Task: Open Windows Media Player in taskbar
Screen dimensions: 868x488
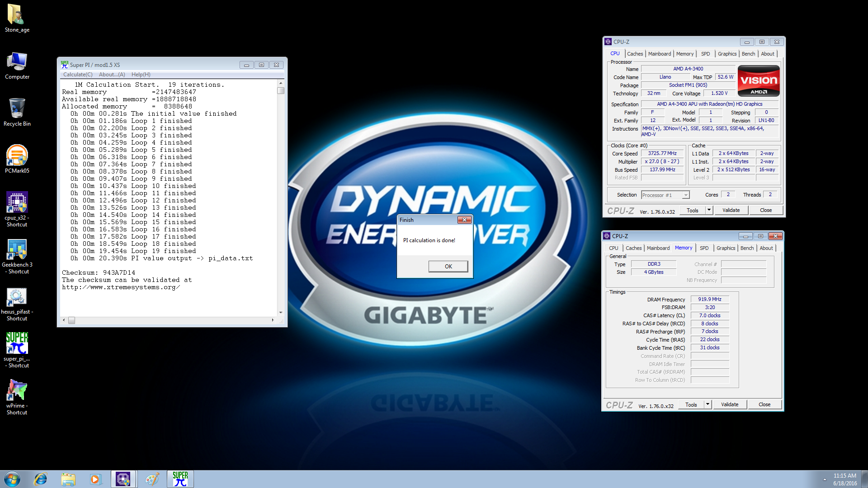Action: [95, 479]
